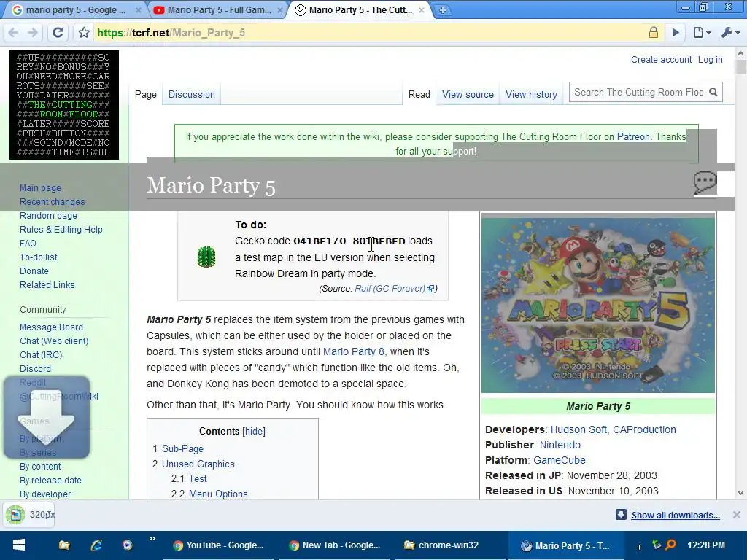
Task: Go back using browser back arrow
Action: 13,32
